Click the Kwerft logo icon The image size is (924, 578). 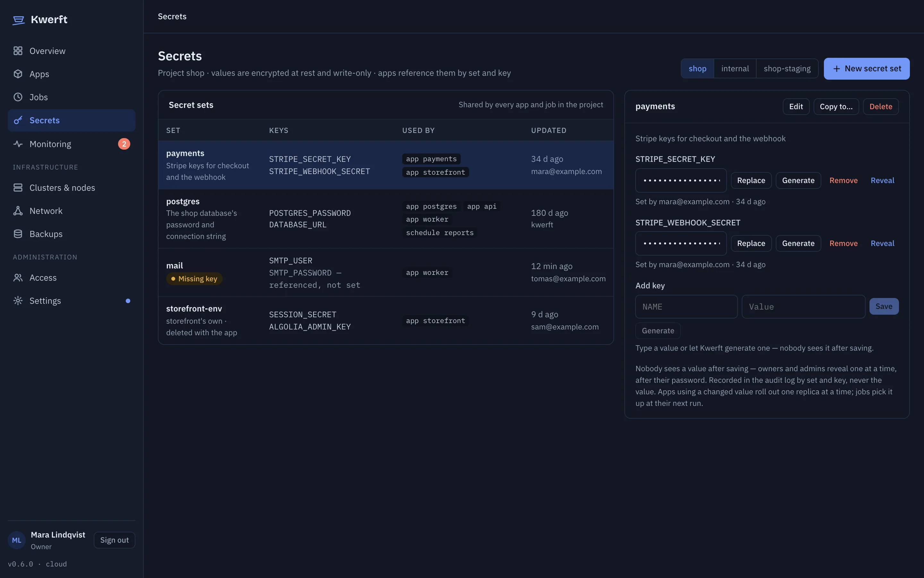coord(18,20)
